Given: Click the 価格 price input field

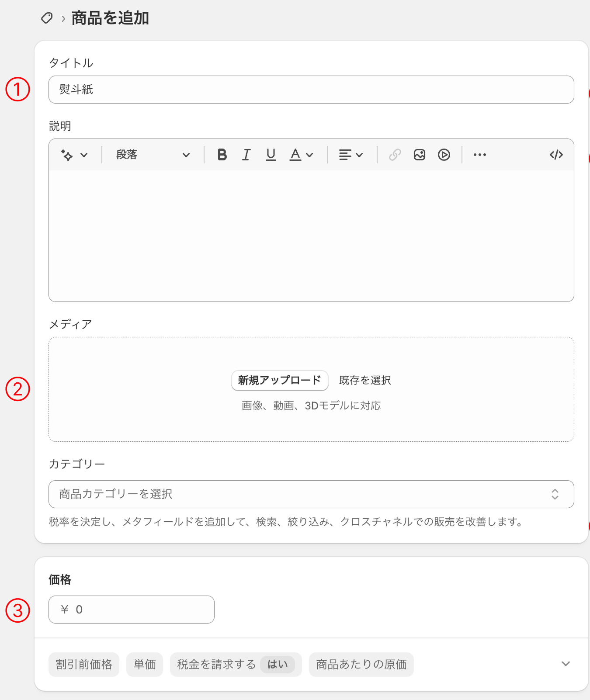Looking at the screenshot, I should [x=132, y=610].
